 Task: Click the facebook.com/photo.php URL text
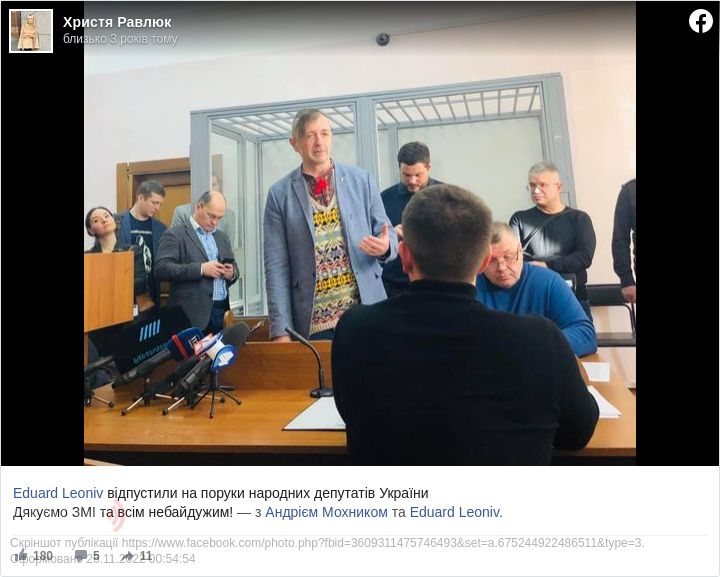click(382, 543)
